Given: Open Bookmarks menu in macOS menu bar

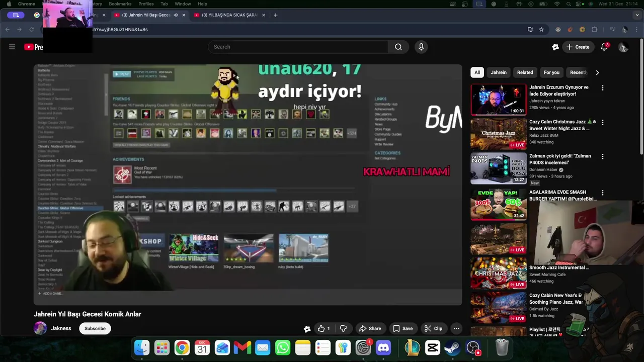Looking at the screenshot, I should click(x=120, y=4).
